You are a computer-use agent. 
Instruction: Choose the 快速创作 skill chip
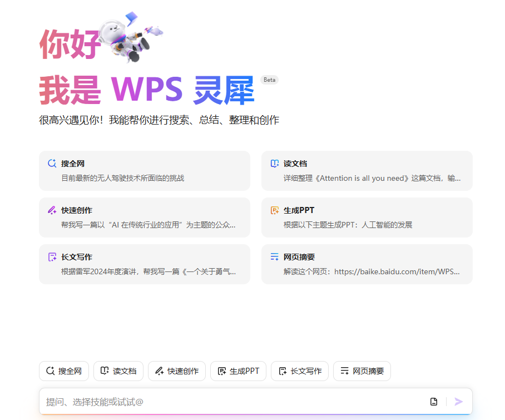click(x=177, y=371)
